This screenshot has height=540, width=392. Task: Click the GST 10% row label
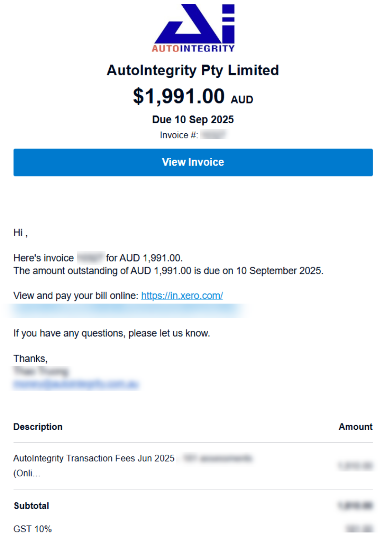click(33, 529)
